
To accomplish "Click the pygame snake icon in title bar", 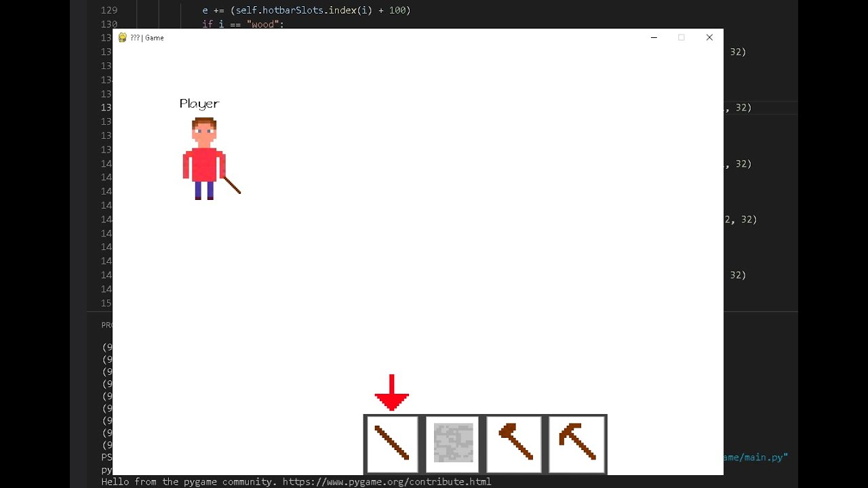I will tap(123, 38).
